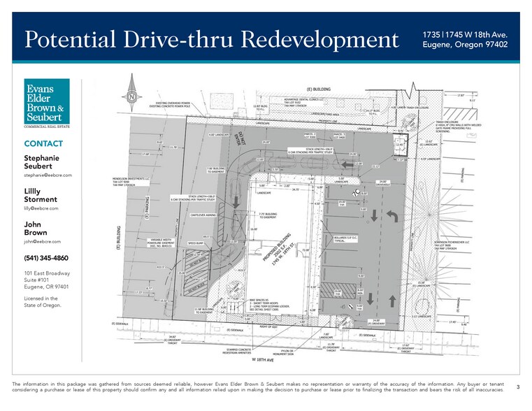Click the downward arrow in the drive-thru lane
The image size is (532, 411).
point(236,203)
